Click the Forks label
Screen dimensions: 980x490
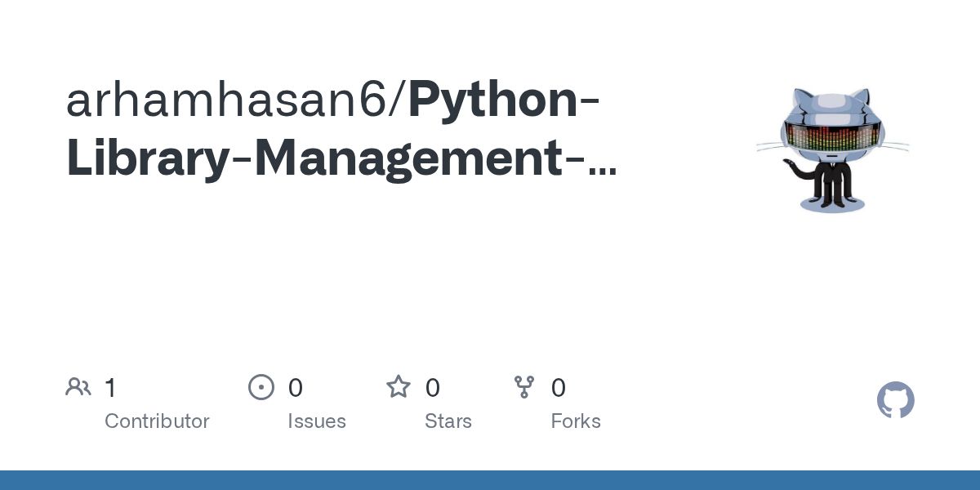[576, 421]
